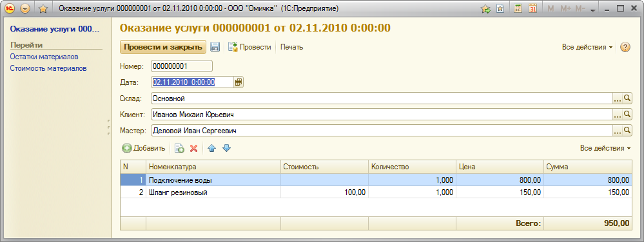Viewport: 644px width, 242px height.
Task: Open the calendar icon showing 31
Action: tap(532, 8)
